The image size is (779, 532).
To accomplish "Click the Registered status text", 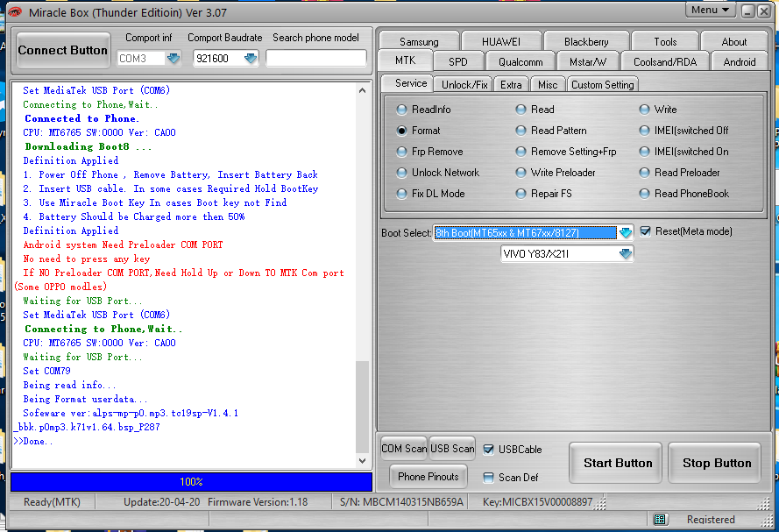I will coord(711,519).
